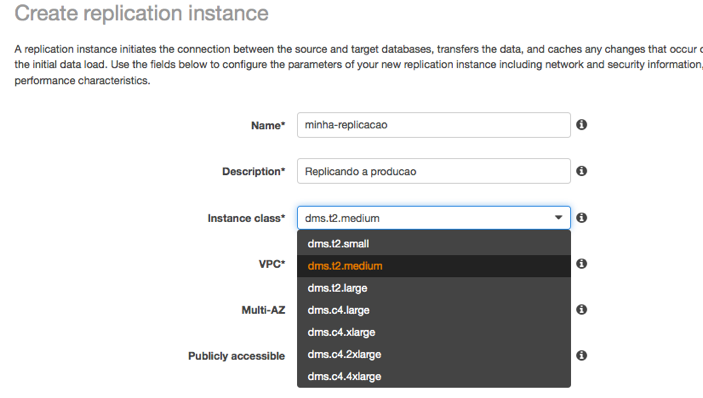Click the info icon on the VPC row
Screen dimensions: 703x398
(581, 264)
